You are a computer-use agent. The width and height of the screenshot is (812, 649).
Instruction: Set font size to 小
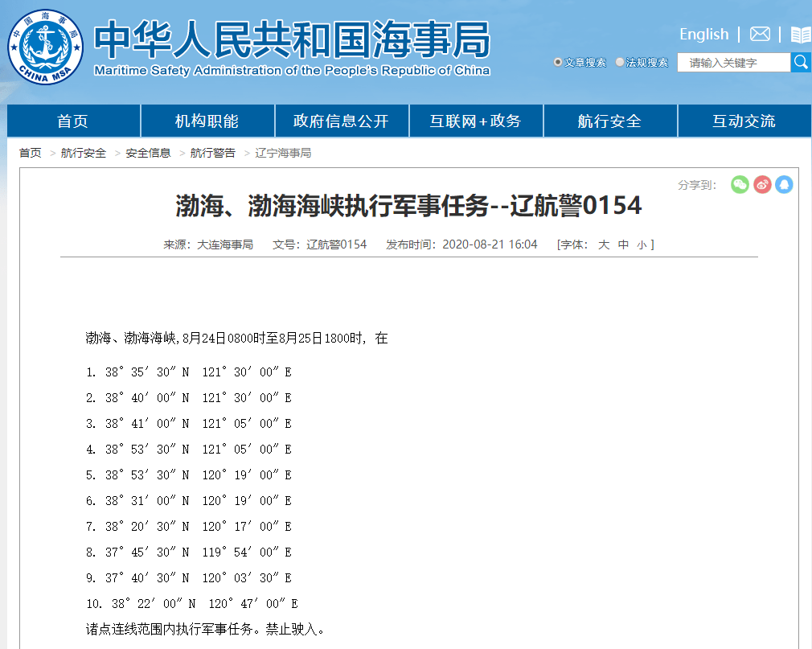(642, 244)
